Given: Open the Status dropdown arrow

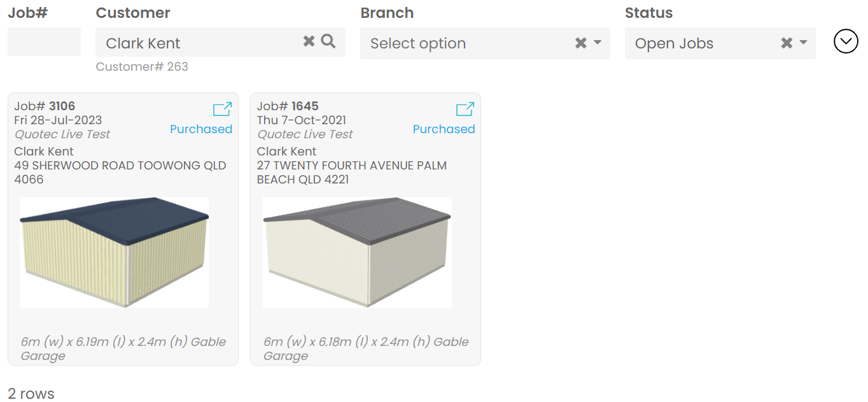Looking at the screenshot, I should pos(803,43).
